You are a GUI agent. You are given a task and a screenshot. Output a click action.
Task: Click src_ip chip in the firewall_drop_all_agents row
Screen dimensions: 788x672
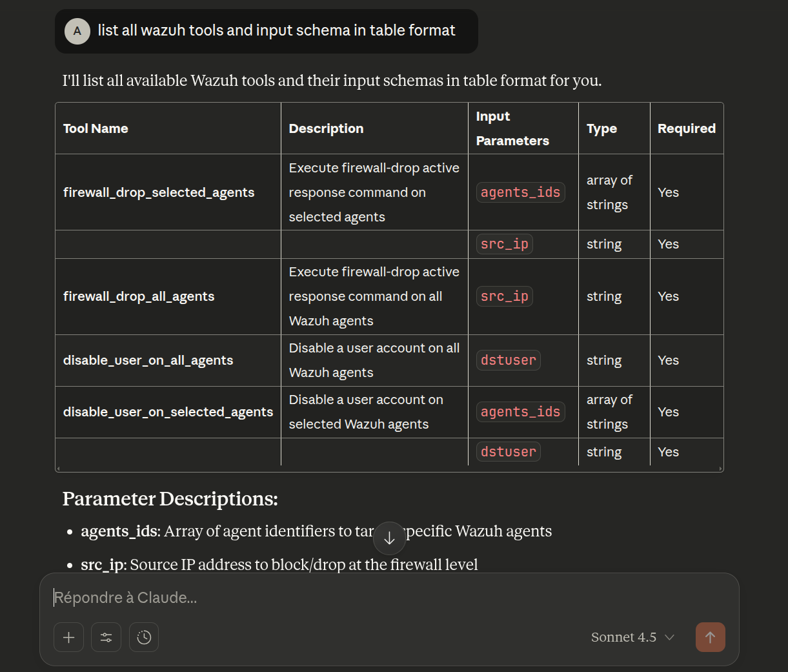click(x=504, y=296)
